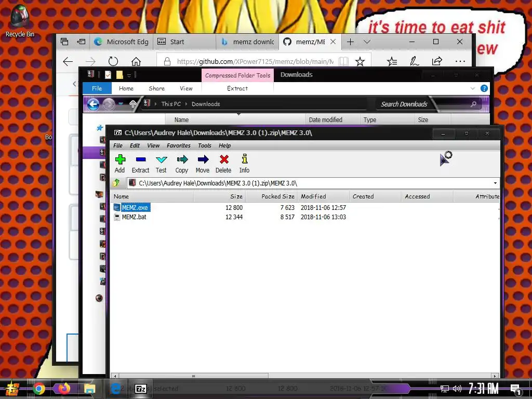Select Compressed Folder Tools contextual tab

click(237, 75)
